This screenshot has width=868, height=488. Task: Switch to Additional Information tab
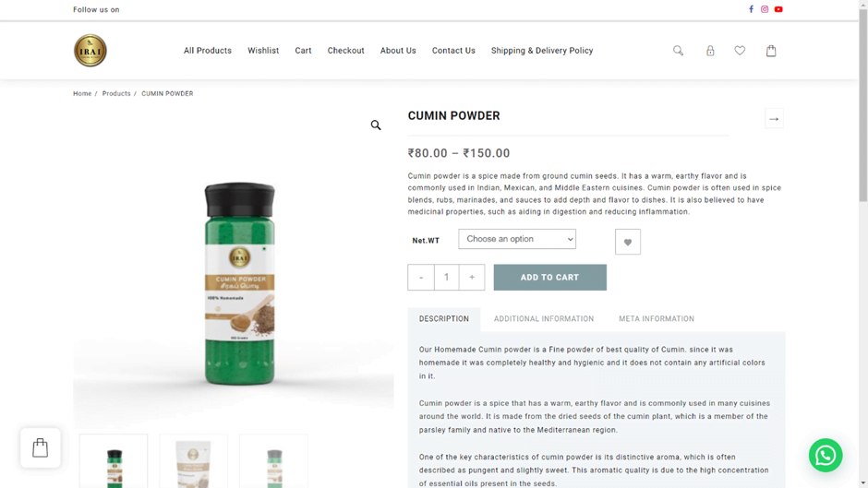pos(544,318)
